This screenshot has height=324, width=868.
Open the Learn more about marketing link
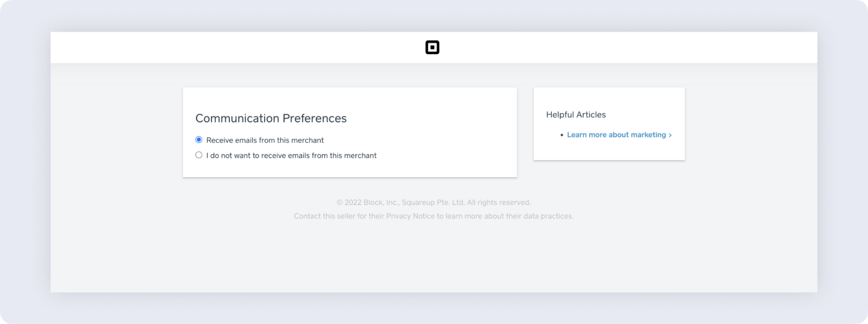616,135
